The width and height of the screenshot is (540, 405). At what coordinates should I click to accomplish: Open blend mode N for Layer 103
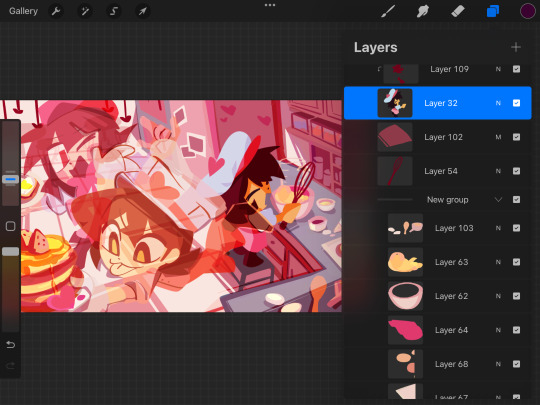click(x=498, y=228)
